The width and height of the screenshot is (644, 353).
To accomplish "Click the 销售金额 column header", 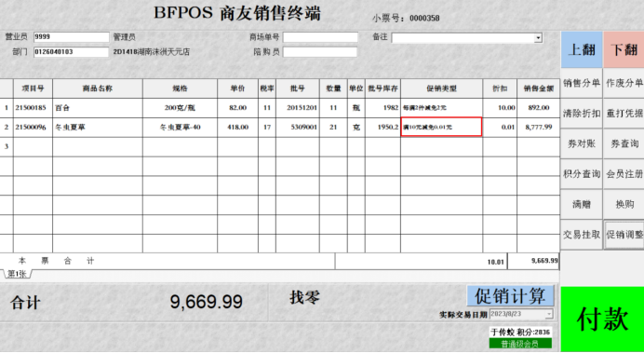I will tap(538, 88).
